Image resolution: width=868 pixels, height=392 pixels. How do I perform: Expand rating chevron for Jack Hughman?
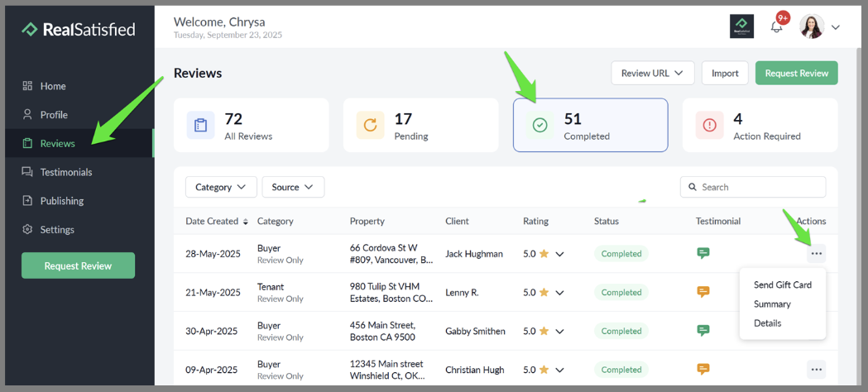point(559,255)
